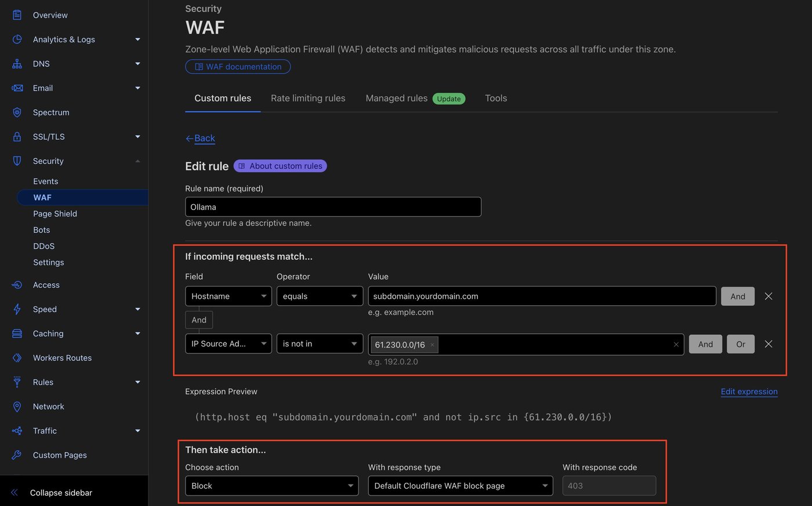Open the 'is not in' operator dropdown

320,344
